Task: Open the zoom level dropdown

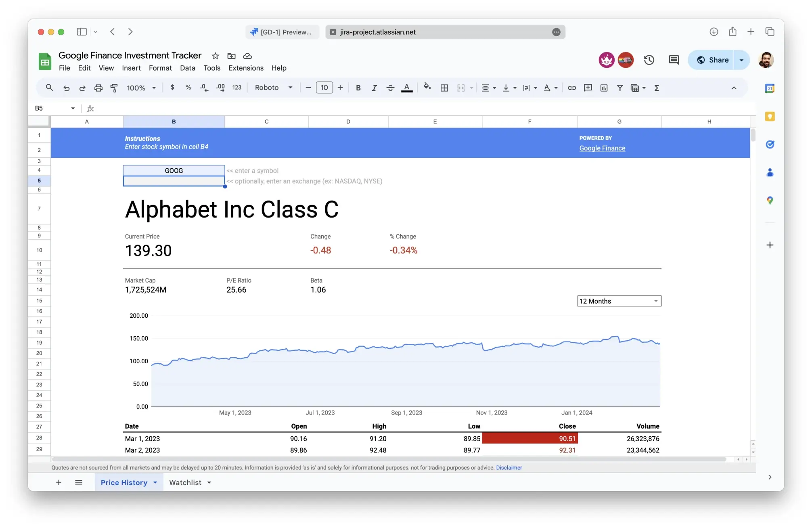Action: tap(141, 88)
